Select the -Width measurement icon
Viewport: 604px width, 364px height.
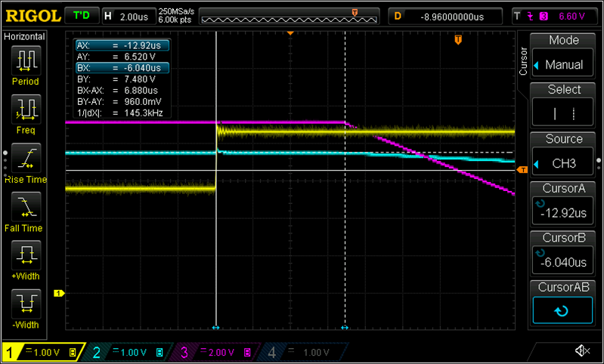(x=25, y=304)
